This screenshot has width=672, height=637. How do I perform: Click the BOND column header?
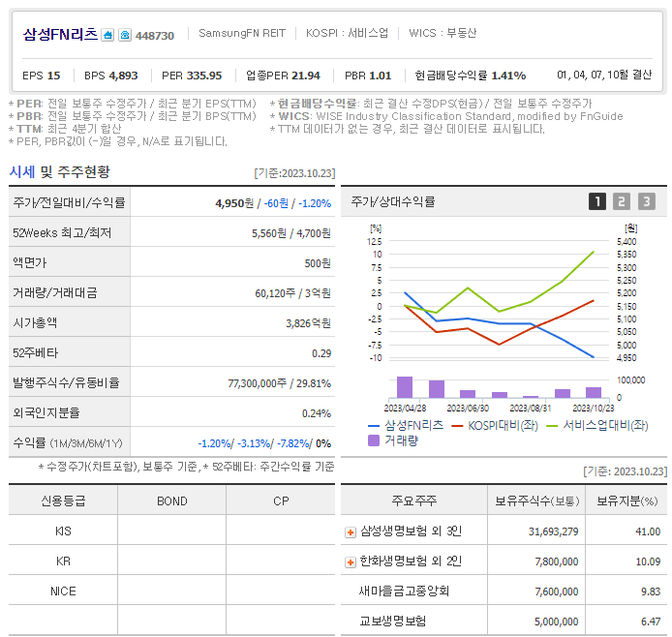coord(171,501)
